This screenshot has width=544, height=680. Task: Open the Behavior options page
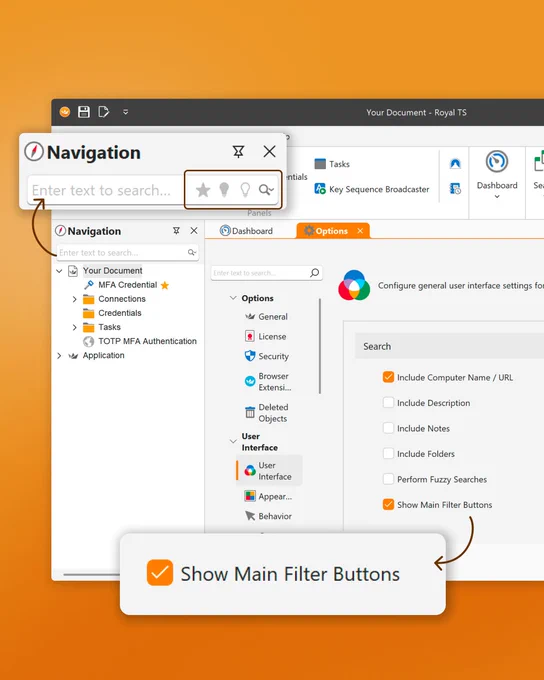tap(275, 516)
